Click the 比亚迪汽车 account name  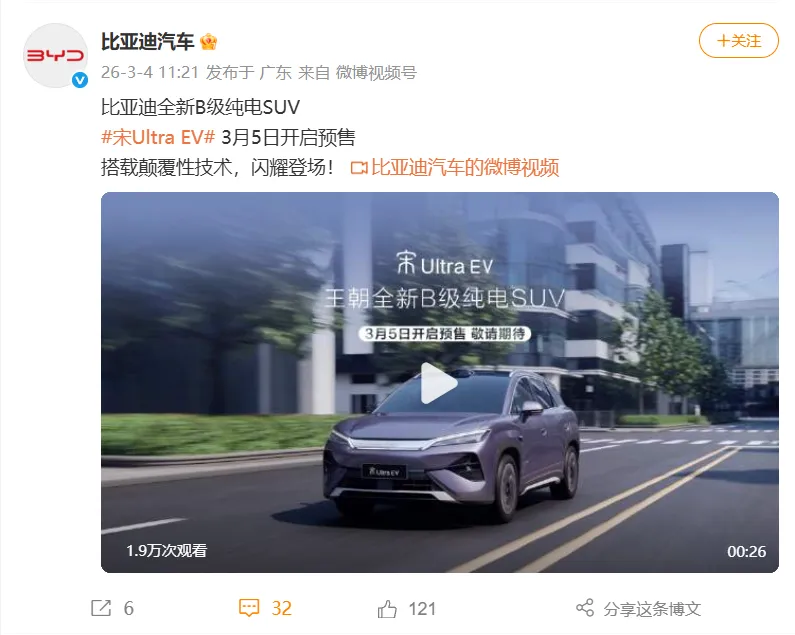pos(148,42)
